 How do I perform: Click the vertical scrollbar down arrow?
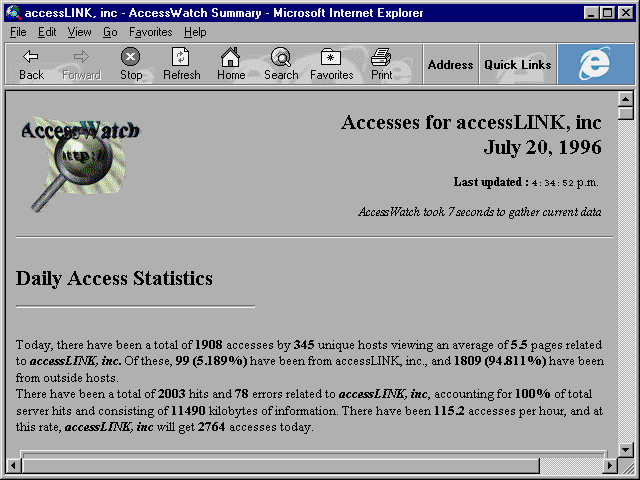(x=626, y=449)
